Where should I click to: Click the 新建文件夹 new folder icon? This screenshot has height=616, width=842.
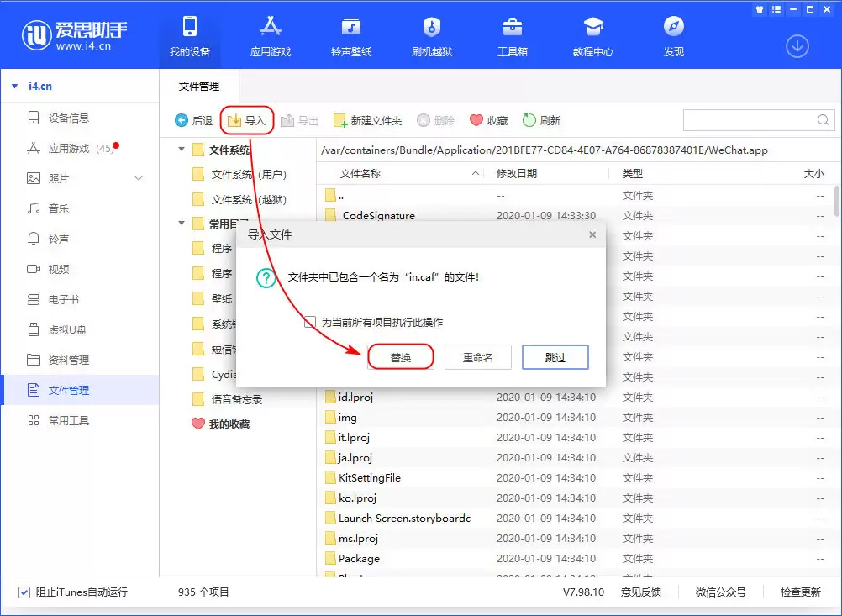pos(340,120)
